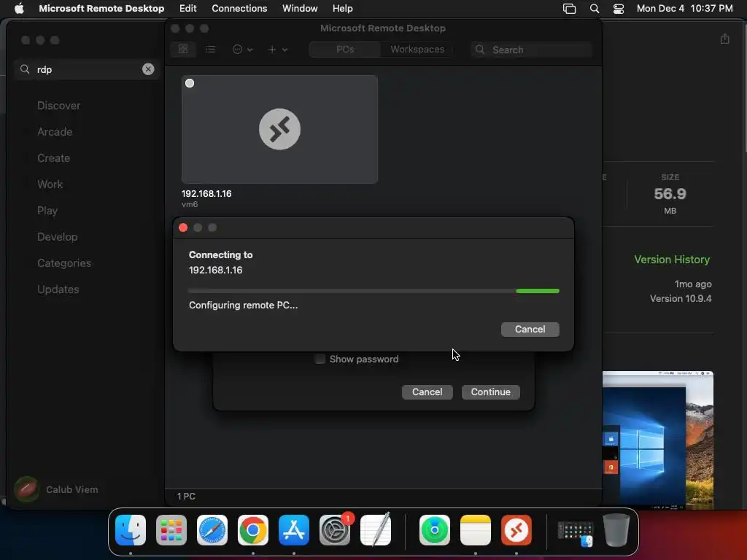Click the share icon in App Store
This screenshot has height=560, width=747.
(724, 39)
